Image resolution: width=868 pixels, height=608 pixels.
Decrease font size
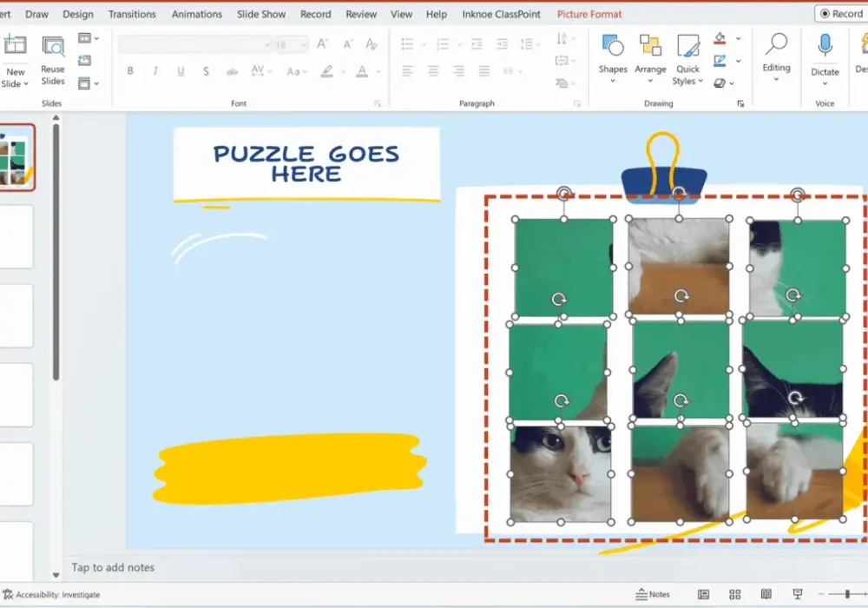click(348, 43)
